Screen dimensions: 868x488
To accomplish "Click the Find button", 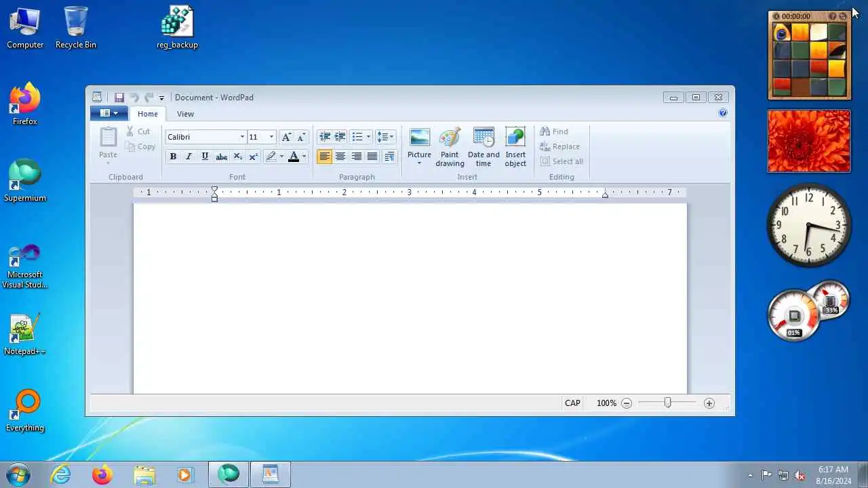I will pos(554,131).
